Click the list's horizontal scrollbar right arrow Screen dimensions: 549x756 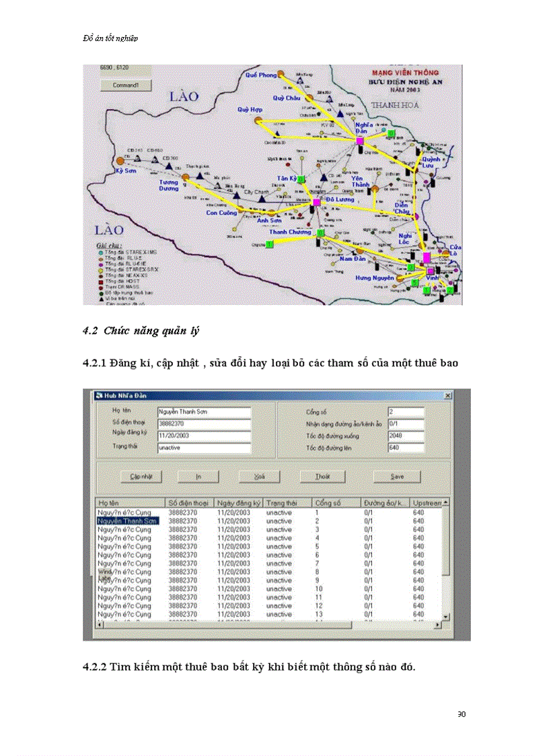(438, 624)
